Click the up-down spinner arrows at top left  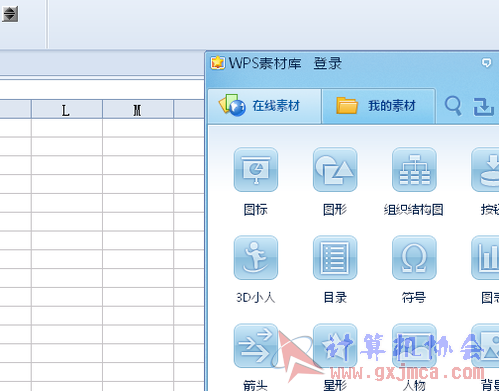10,14
